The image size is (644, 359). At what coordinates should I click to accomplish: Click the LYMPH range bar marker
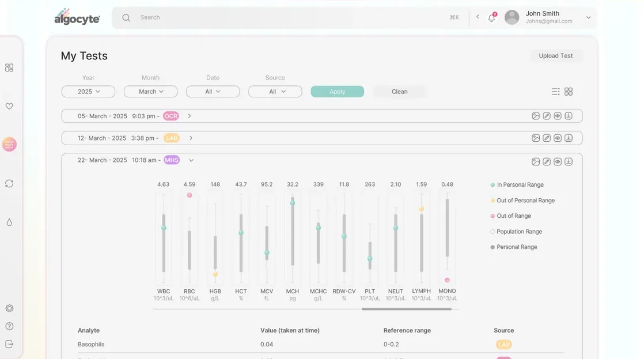click(422, 209)
